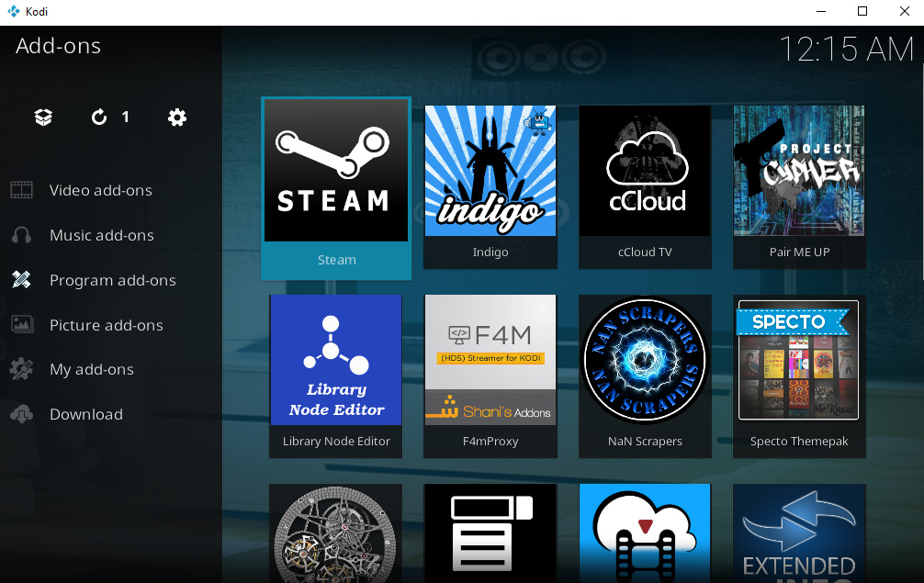The width and height of the screenshot is (924, 583).
Task: Close the Kodi window
Action: tap(905, 11)
